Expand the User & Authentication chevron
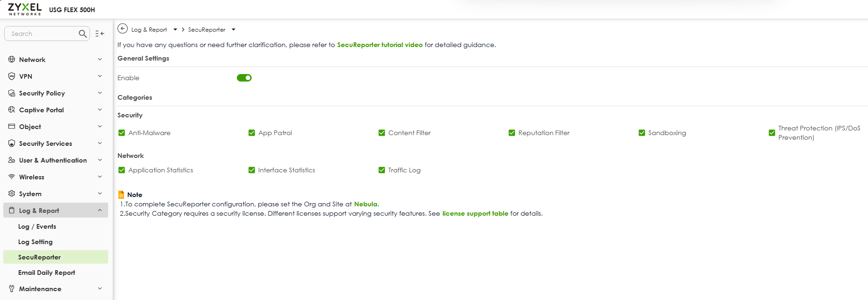The image size is (868, 300). [x=100, y=160]
